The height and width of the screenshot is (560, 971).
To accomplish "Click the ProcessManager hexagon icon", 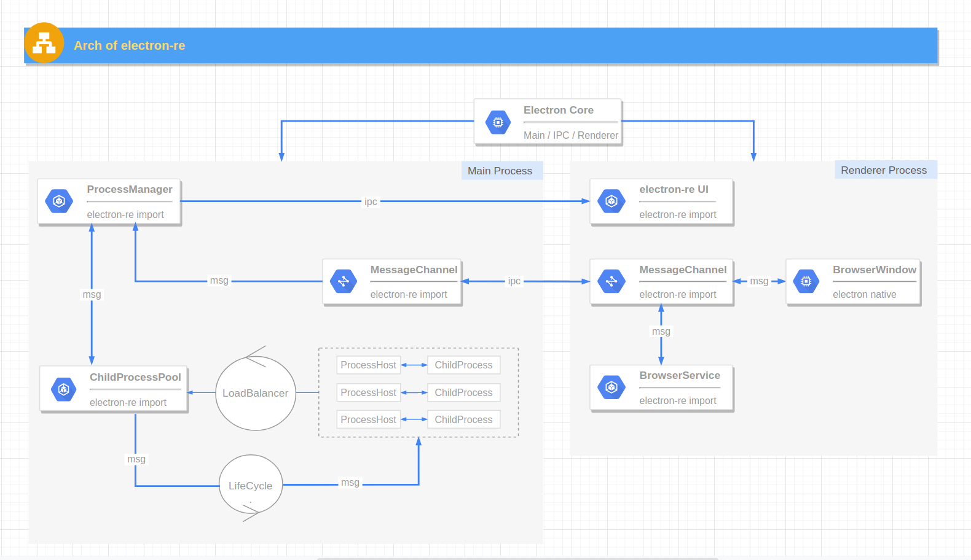I will pos(59,201).
